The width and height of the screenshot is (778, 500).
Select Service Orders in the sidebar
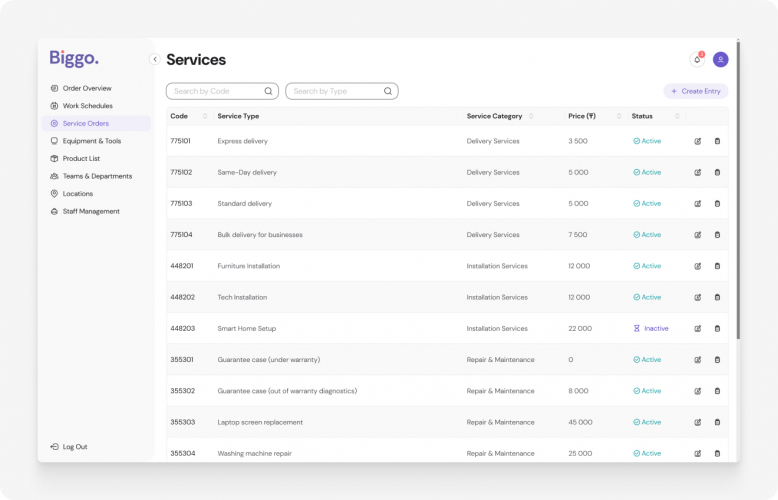[x=96, y=124]
